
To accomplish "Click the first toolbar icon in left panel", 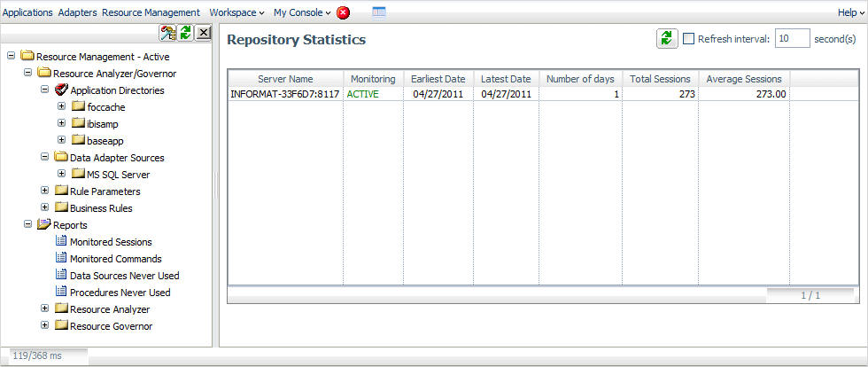I will [x=167, y=33].
